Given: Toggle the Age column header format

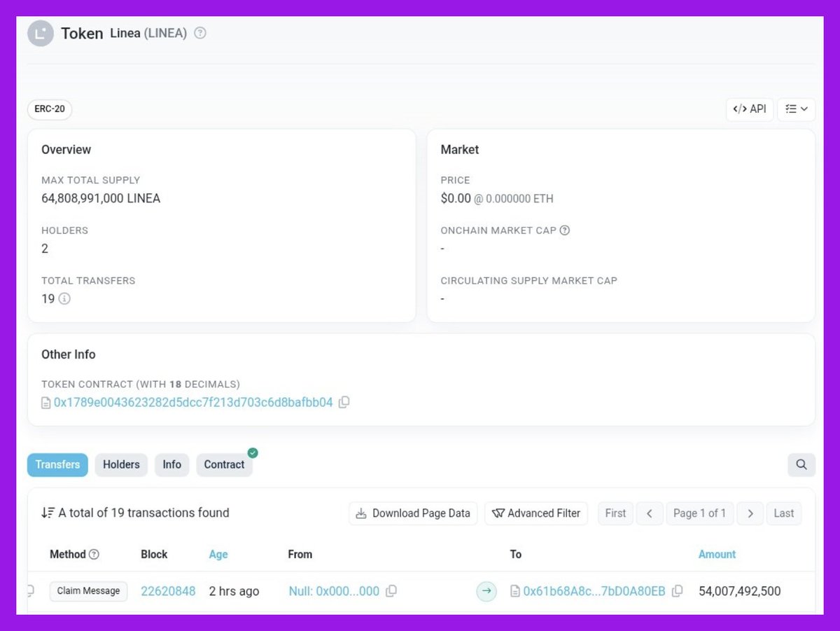Looking at the screenshot, I should [x=218, y=554].
